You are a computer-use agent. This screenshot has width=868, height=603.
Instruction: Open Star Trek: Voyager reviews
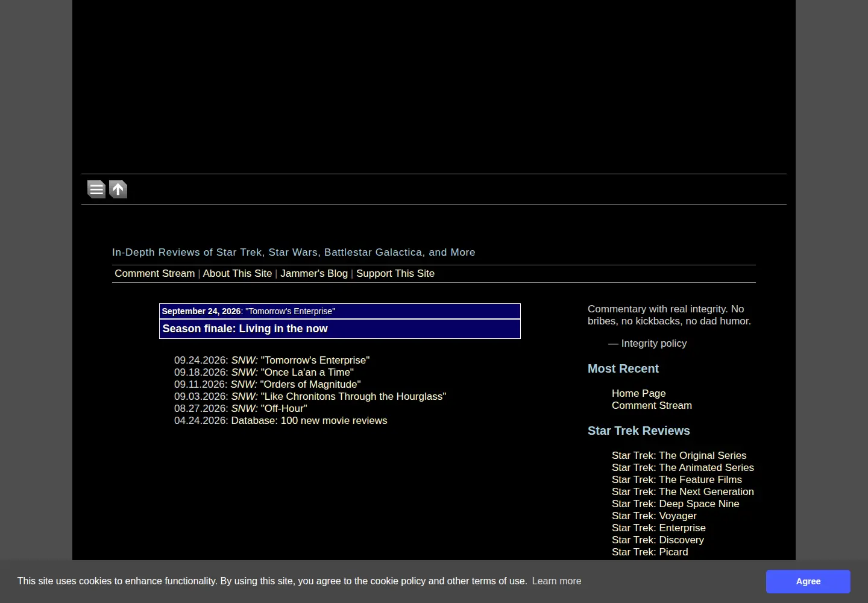click(x=654, y=516)
